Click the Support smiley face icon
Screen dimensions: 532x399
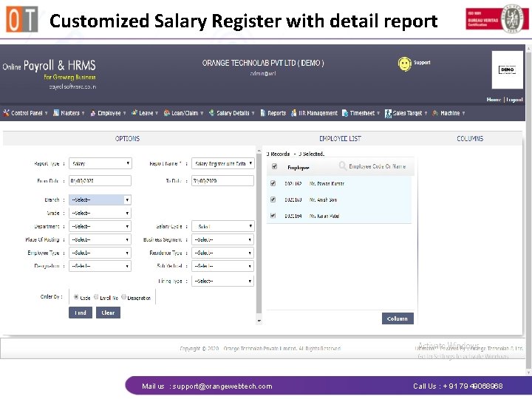[404, 64]
